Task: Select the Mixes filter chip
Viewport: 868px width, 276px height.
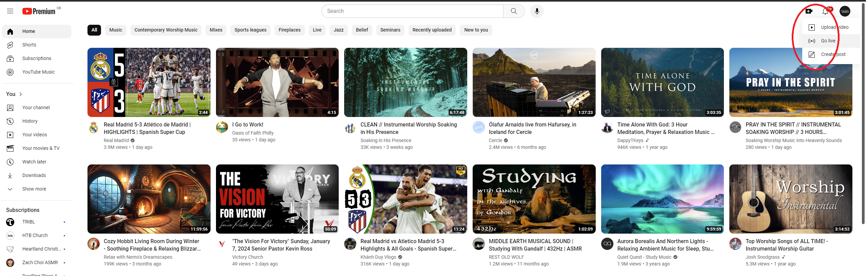Action: point(216,30)
